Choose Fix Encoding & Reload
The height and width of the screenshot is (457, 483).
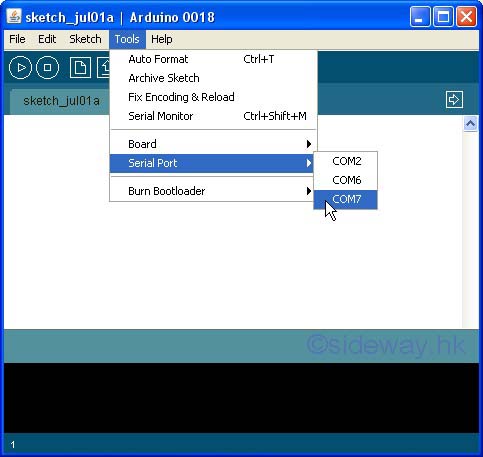(x=213, y=97)
